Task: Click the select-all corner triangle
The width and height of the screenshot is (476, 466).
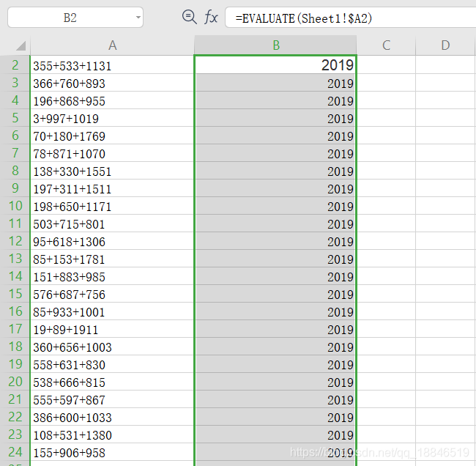Action: (21, 46)
